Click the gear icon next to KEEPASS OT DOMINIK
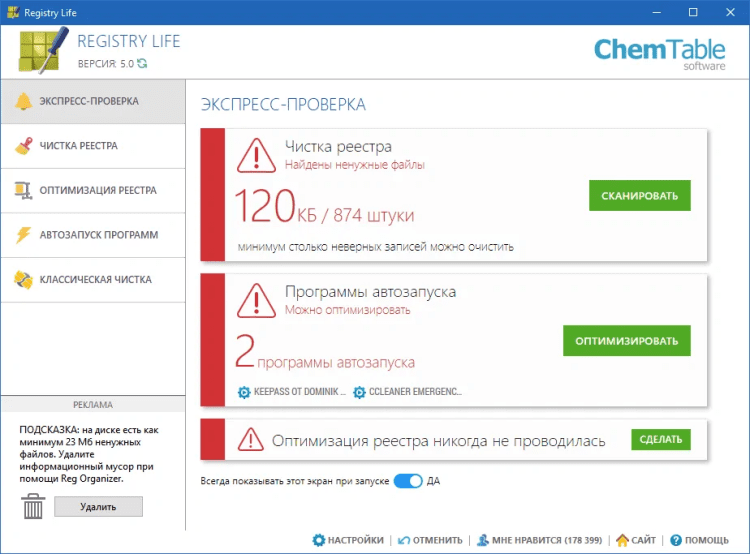 (244, 392)
